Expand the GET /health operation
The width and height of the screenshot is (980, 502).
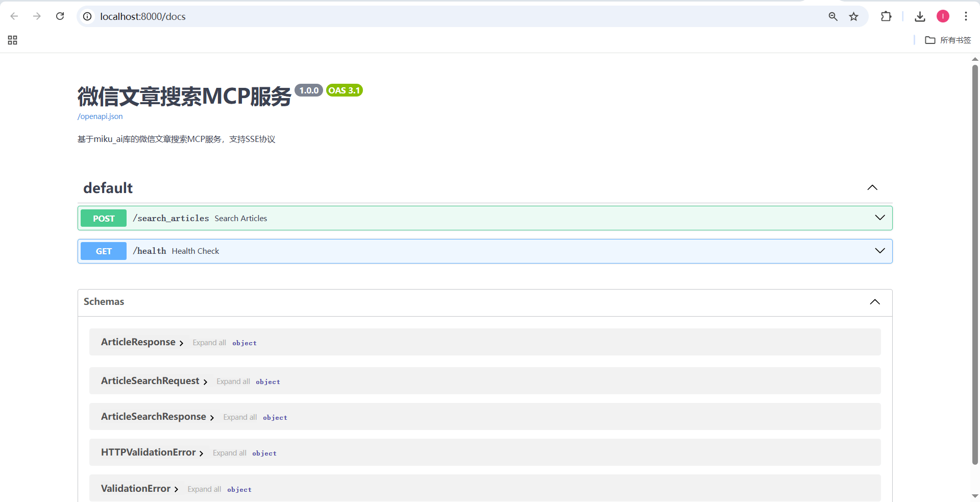tap(880, 251)
